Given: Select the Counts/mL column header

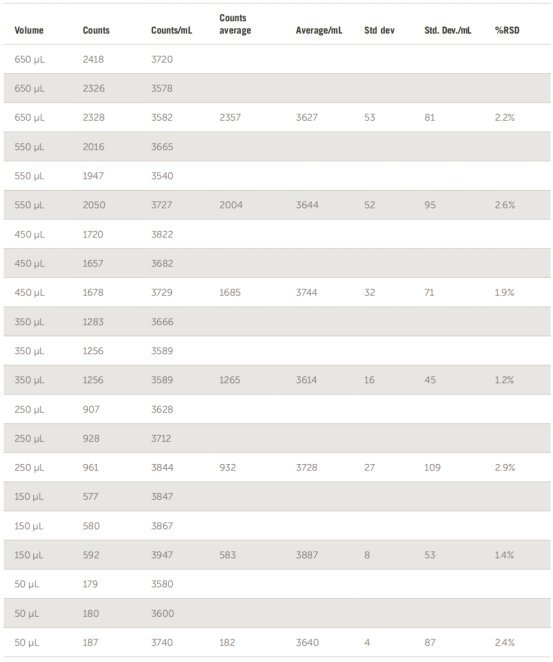Looking at the screenshot, I should pos(171,30).
